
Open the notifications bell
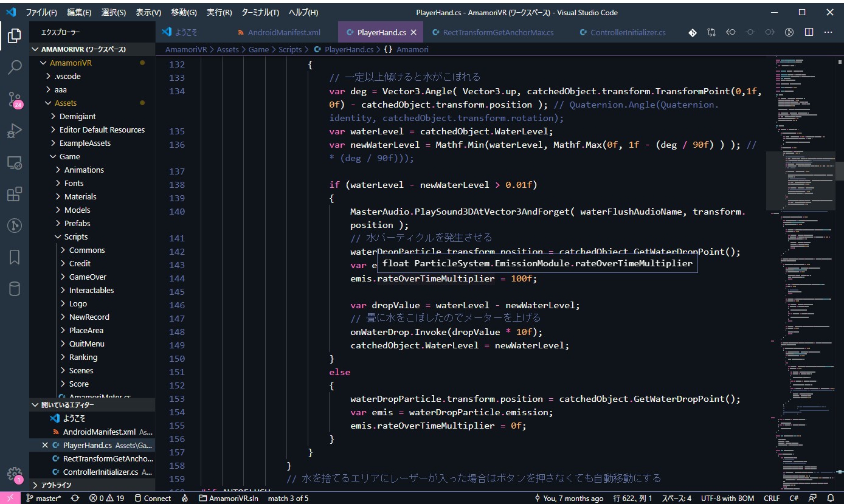coord(831,498)
